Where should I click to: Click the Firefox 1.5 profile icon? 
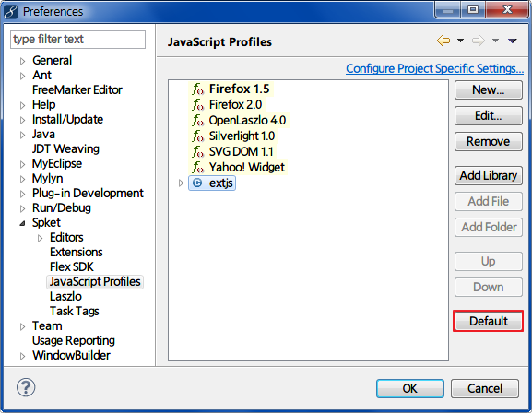pyautogui.click(x=198, y=89)
